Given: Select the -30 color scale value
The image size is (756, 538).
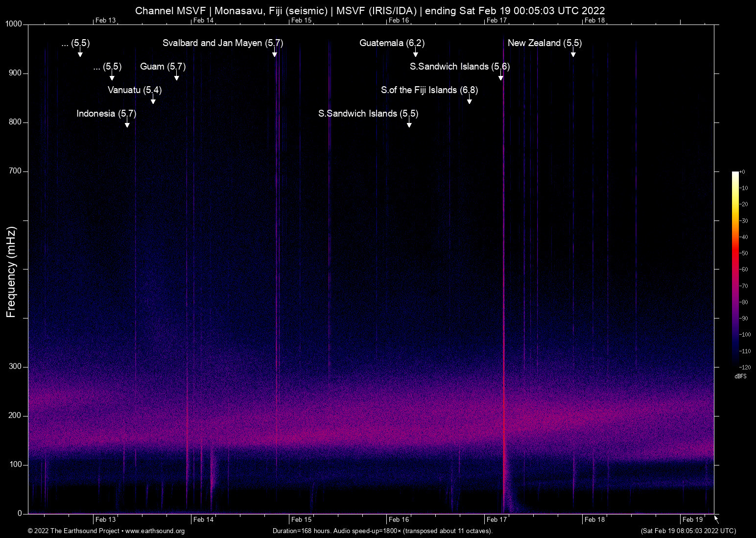Looking at the screenshot, I should pyautogui.click(x=744, y=221).
